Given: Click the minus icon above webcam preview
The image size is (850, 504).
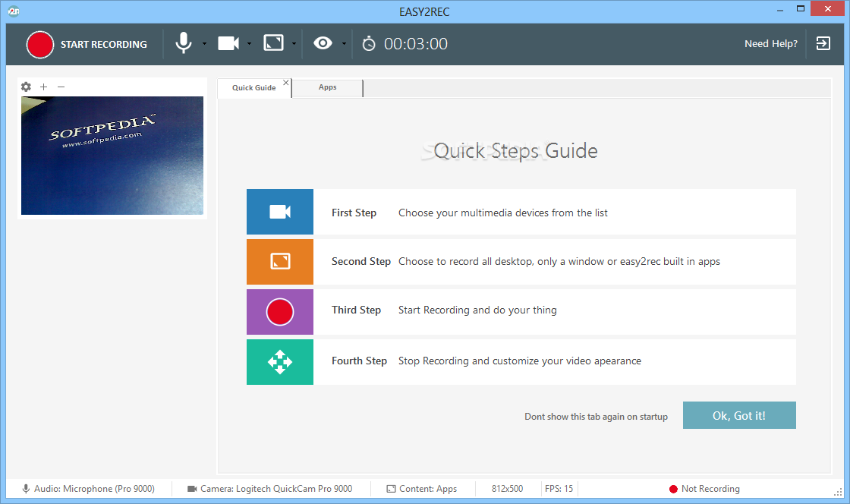Looking at the screenshot, I should pos(61,87).
